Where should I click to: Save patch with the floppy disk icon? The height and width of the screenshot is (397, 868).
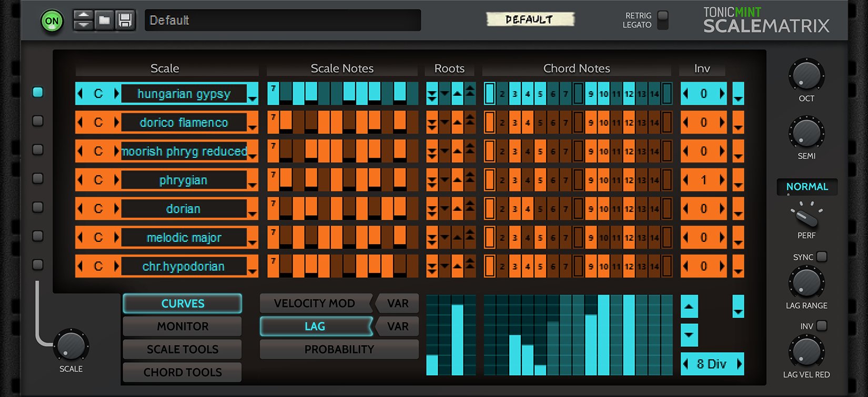[125, 21]
